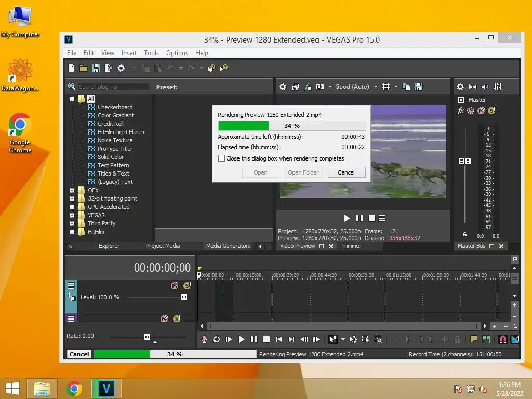The image size is (532, 399).
Task: Click the preview Overlays grid icon
Action: click(386, 87)
